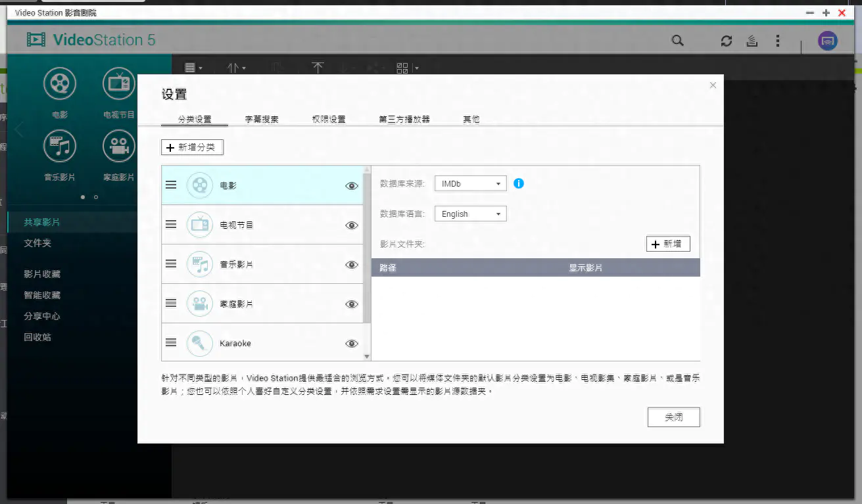Click the refresh icon in header
The height and width of the screenshot is (504, 862).
pos(727,41)
